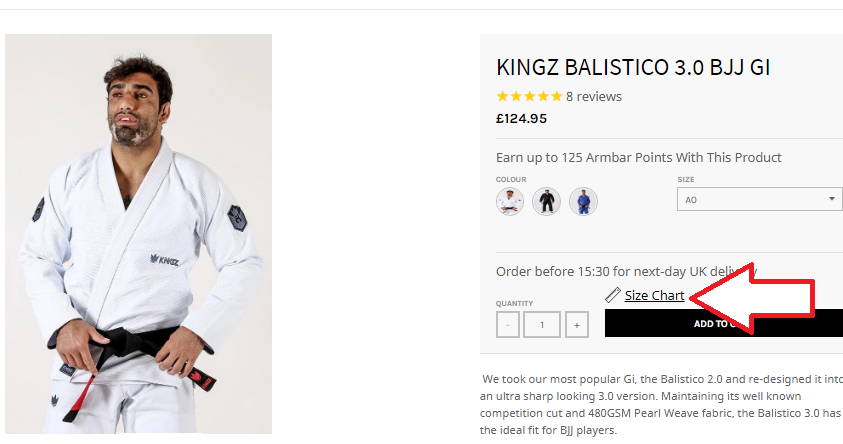Click the red arrow annotation

pyautogui.click(x=753, y=297)
